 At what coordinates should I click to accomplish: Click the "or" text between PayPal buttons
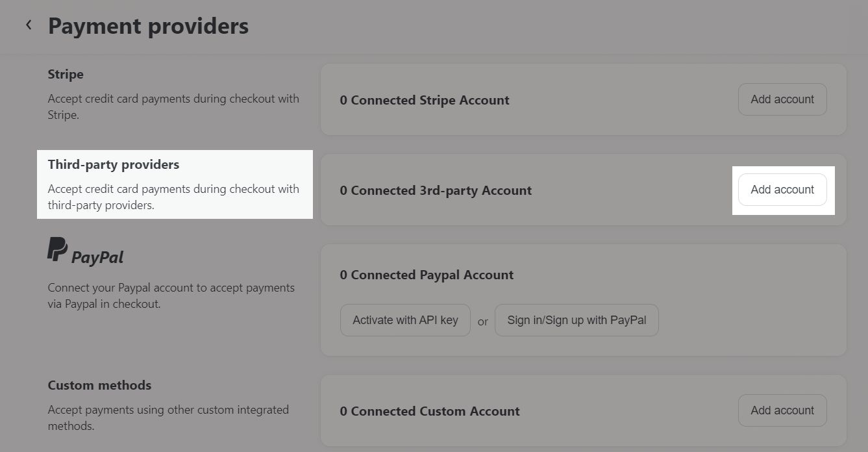tap(482, 321)
